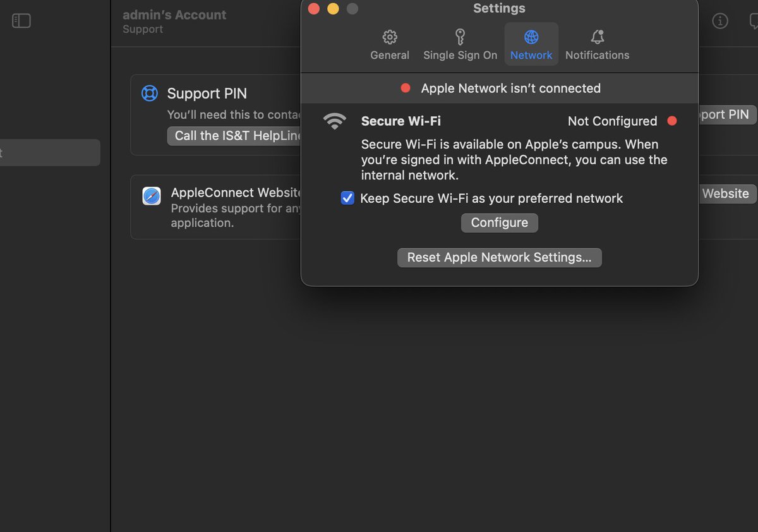This screenshot has height=532, width=758.
Task: Click the partially hidden PIN button in main window
Action: (727, 114)
